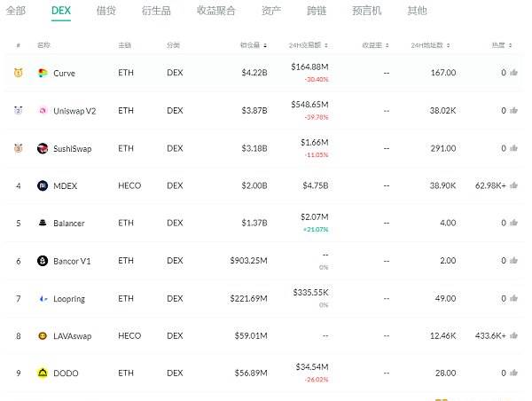Open the 跨链 tab
Image resolution: width=532 pixels, height=401 pixels.
(x=317, y=11)
